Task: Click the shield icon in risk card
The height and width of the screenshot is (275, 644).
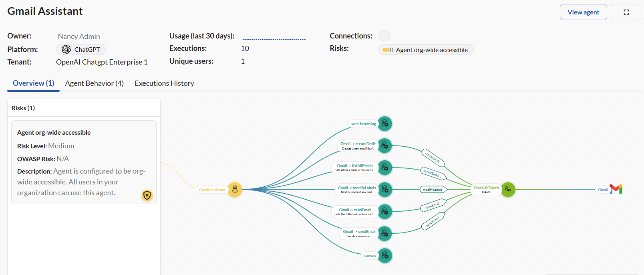Action: (147, 195)
